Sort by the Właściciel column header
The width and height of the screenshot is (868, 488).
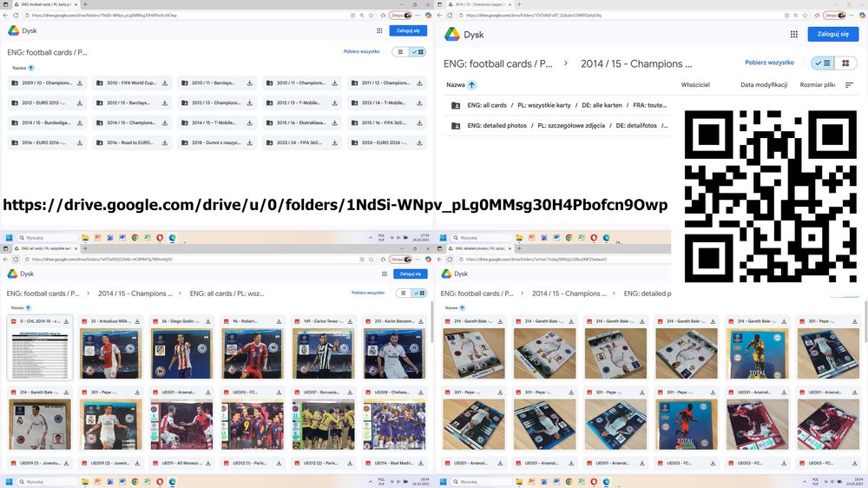coord(695,85)
